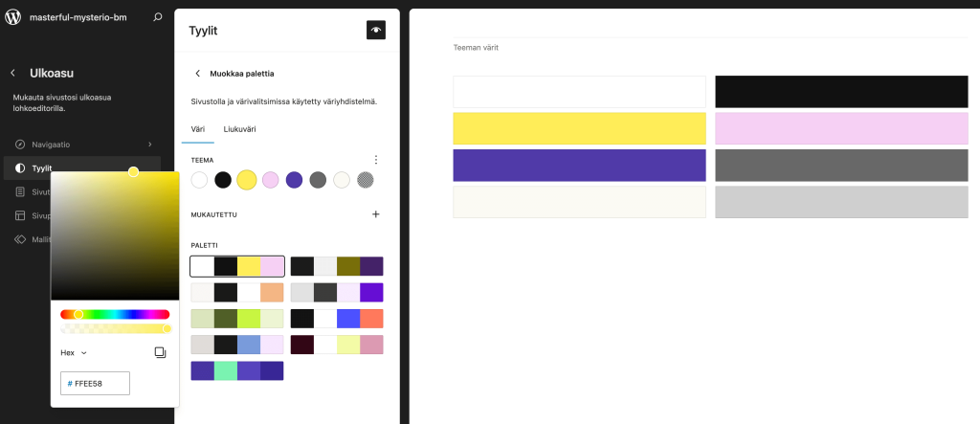Screen dimensions: 980x424
Task: Open the Hex format dropdown
Action: coord(74,353)
